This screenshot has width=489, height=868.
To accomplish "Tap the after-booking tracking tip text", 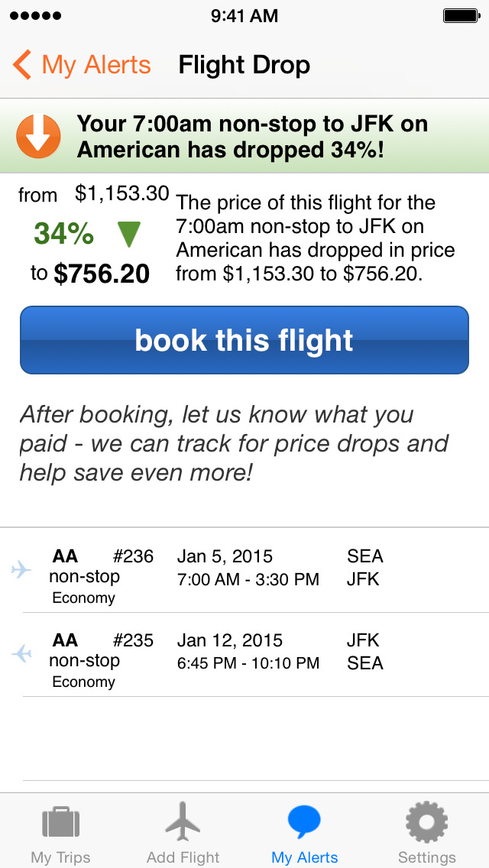I will 234,444.
